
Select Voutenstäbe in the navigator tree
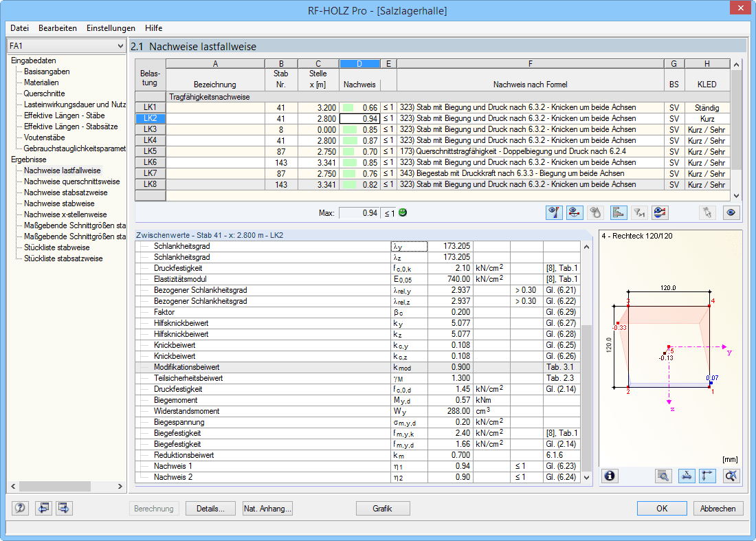(45, 137)
